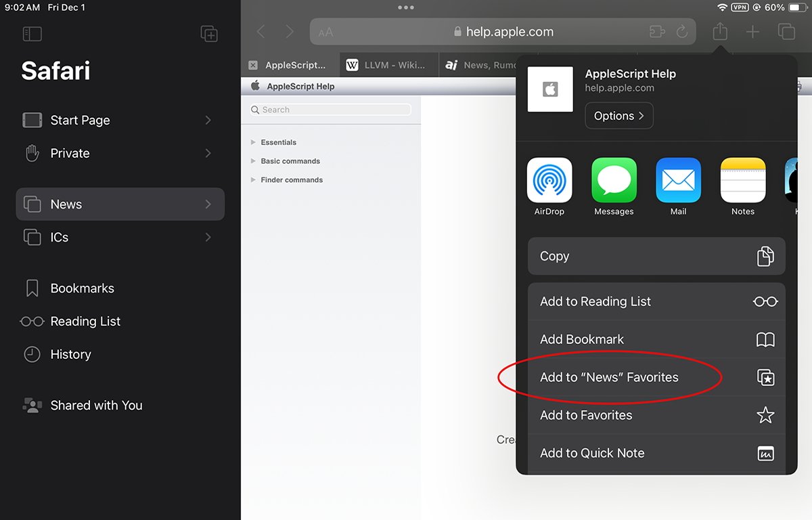This screenshot has width=812, height=520.
Task: Click the AppleScript Help search field
Action: pyautogui.click(x=332, y=110)
